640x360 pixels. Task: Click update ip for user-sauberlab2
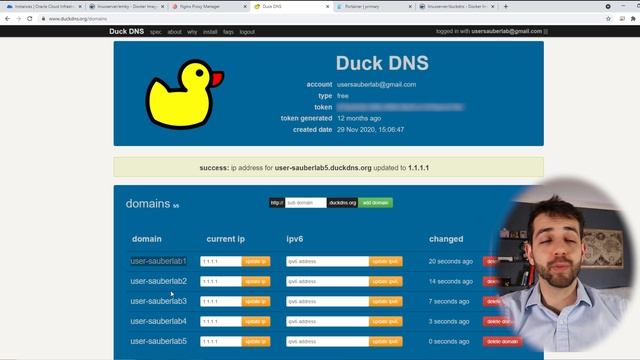pyautogui.click(x=256, y=281)
